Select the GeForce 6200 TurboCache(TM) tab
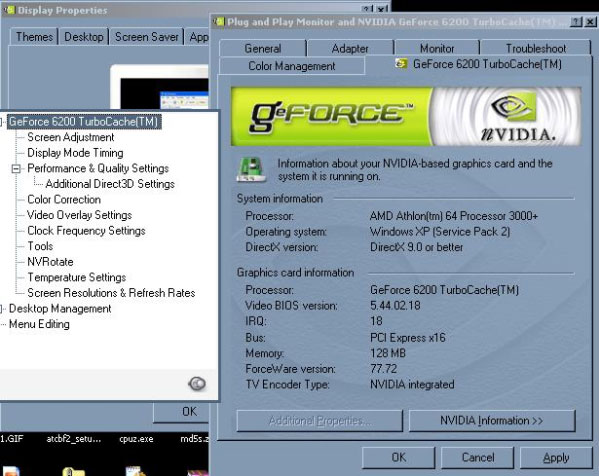The width and height of the screenshot is (599, 476). point(479,64)
